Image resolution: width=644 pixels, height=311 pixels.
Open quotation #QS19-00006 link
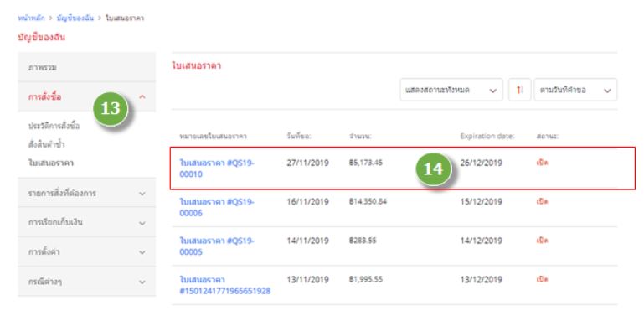[217, 208]
